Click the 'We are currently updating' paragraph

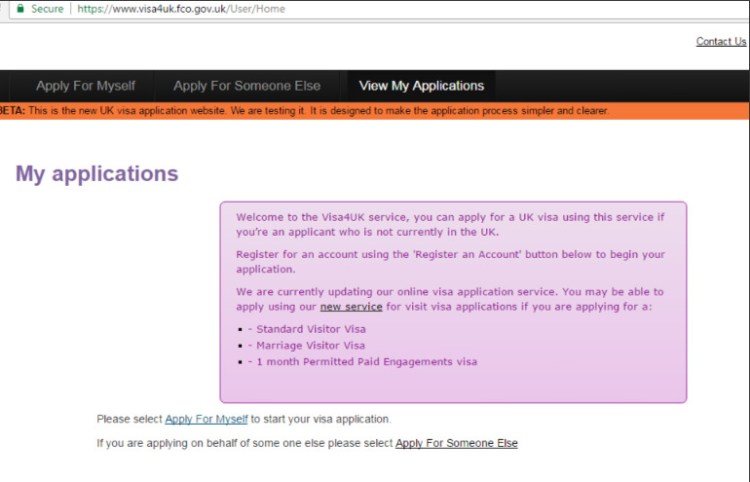pyautogui.click(x=450, y=292)
